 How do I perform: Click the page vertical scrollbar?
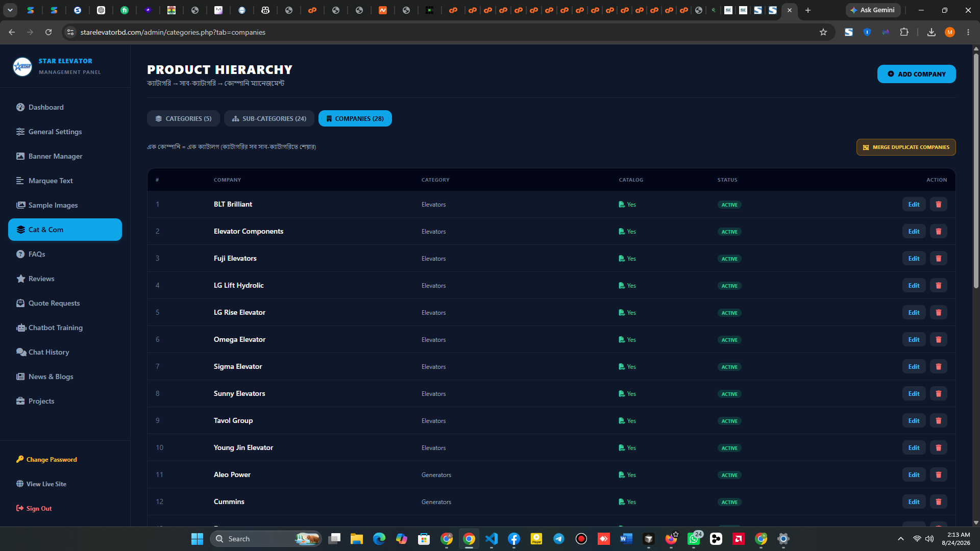pos(976,171)
